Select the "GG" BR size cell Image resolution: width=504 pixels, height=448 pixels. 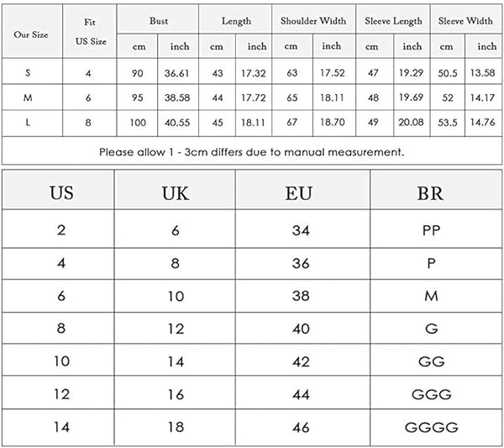click(431, 361)
